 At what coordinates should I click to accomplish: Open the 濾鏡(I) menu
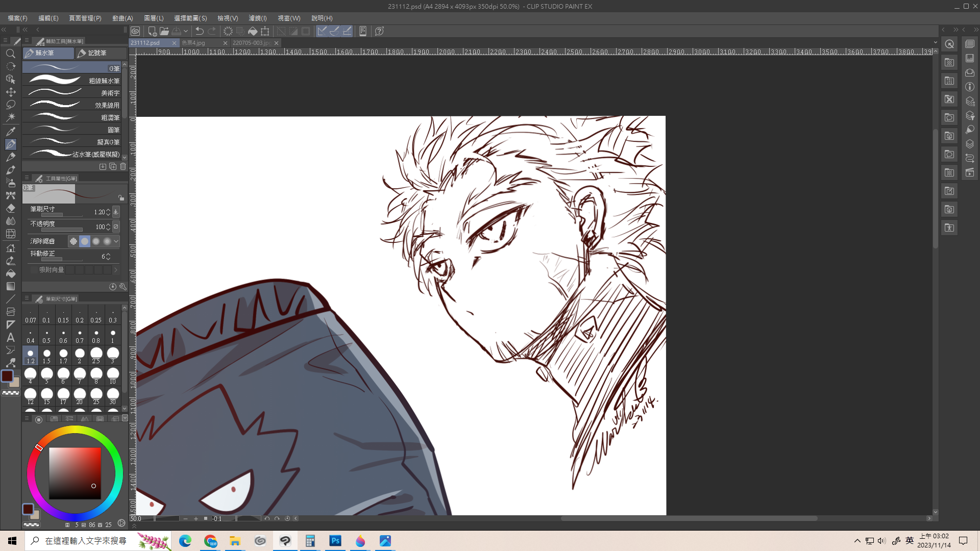click(258, 18)
